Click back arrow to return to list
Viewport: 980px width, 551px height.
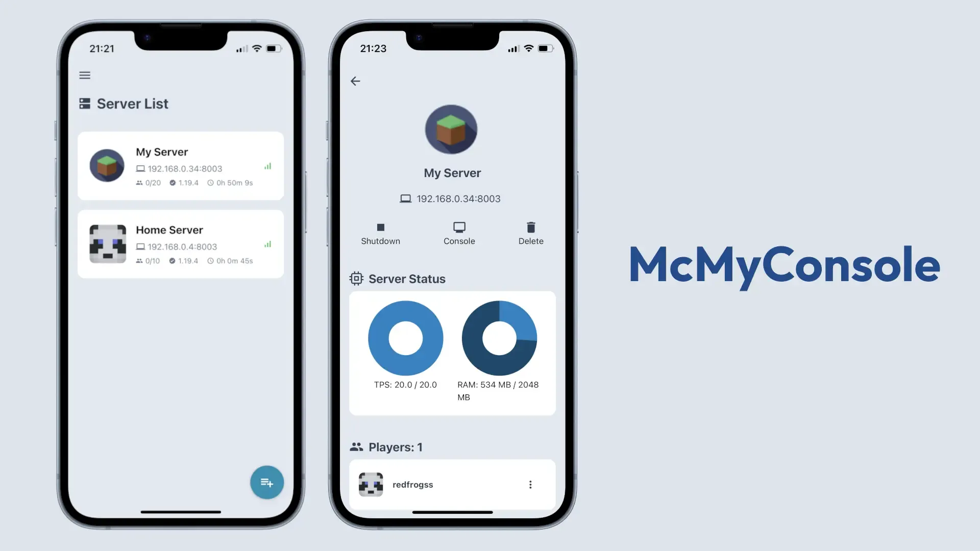[x=355, y=81]
